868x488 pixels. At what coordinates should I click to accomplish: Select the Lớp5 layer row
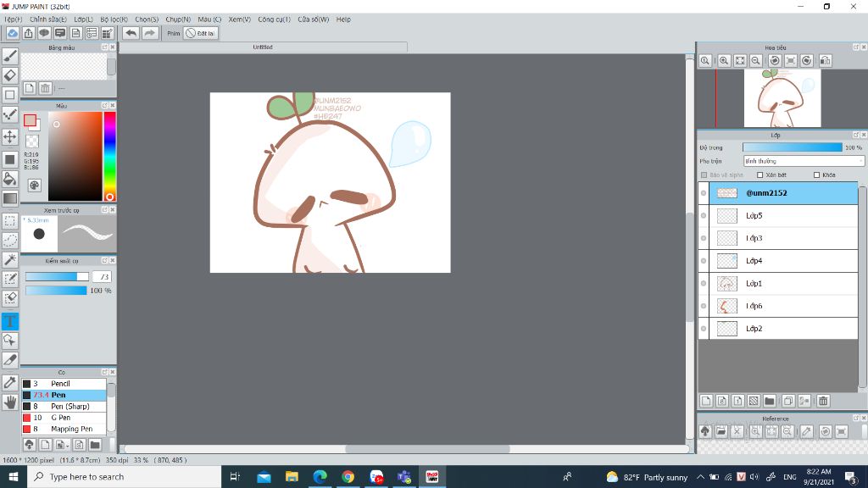pos(783,216)
